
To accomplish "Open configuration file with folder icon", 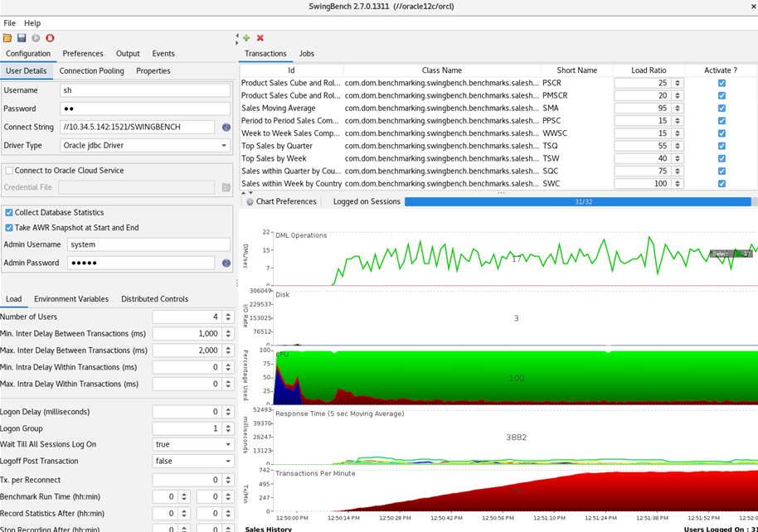I will click(7, 38).
